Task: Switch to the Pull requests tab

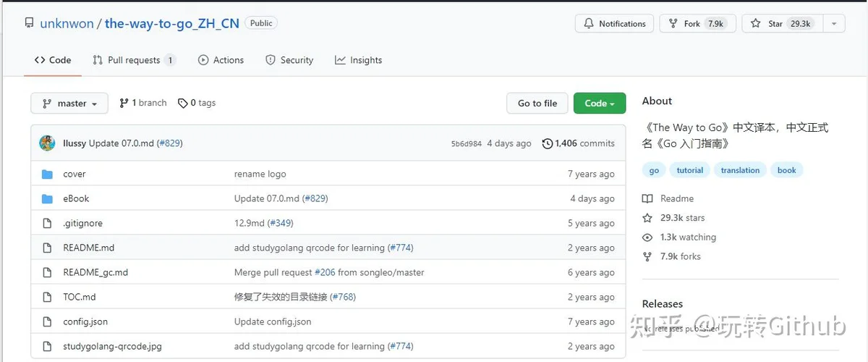Action: (134, 60)
